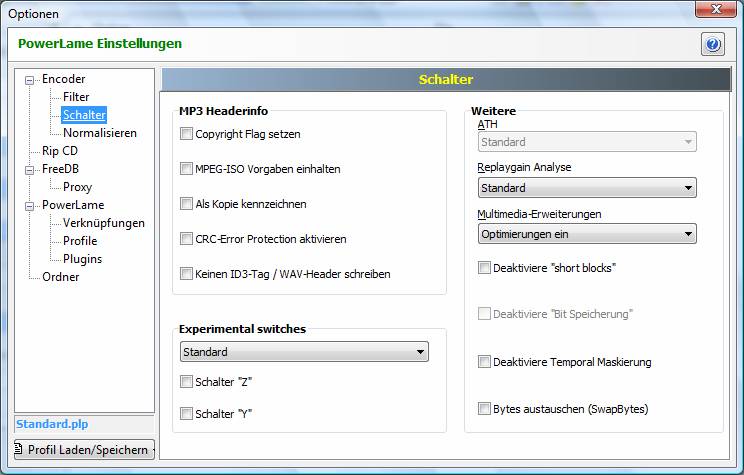Click the PowerLame Einstellungen heading

click(x=100, y=44)
